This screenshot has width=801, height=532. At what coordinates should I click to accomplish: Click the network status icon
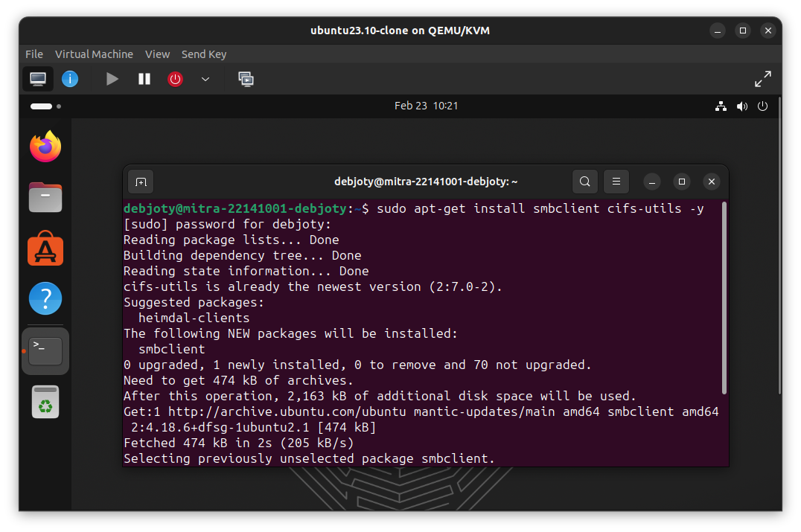[721, 106]
